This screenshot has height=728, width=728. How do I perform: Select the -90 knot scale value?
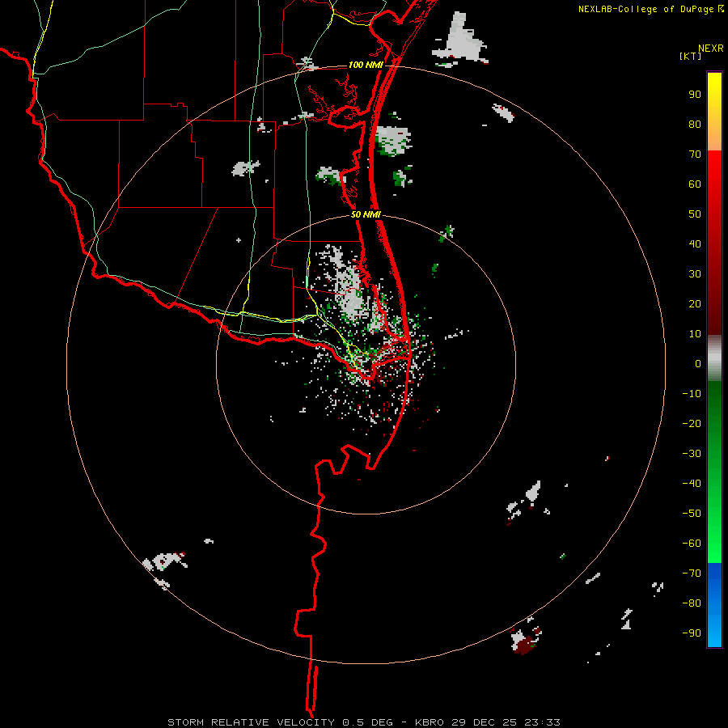tap(692, 633)
